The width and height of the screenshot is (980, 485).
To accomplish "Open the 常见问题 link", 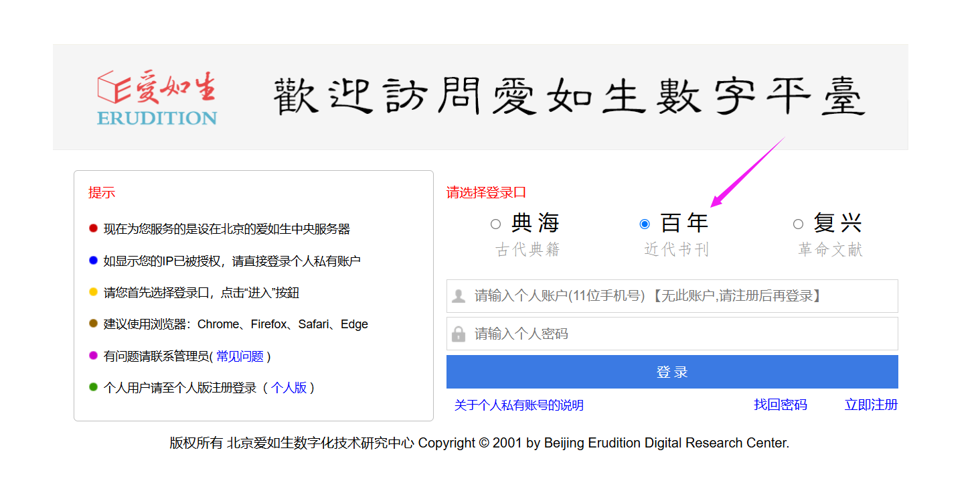I will (x=240, y=356).
